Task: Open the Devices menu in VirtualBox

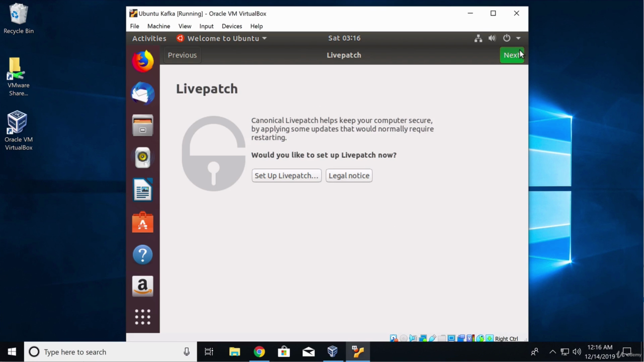Action: pyautogui.click(x=231, y=26)
